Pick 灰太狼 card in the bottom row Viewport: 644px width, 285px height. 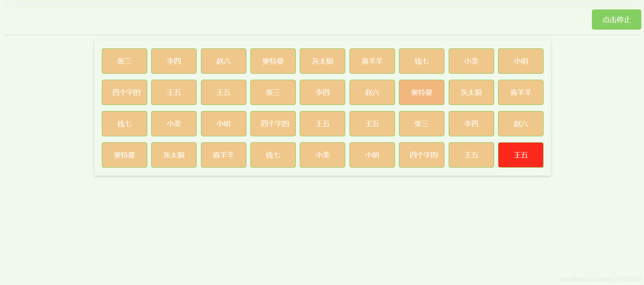click(174, 155)
